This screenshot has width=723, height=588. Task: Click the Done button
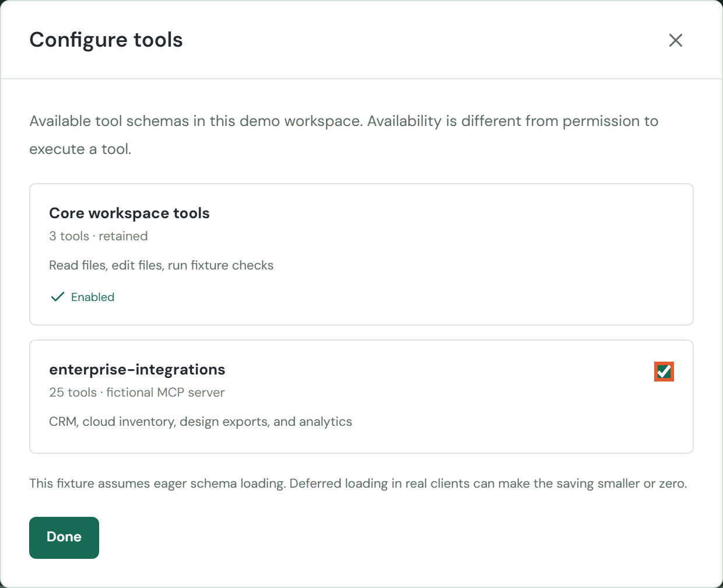(64, 537)
